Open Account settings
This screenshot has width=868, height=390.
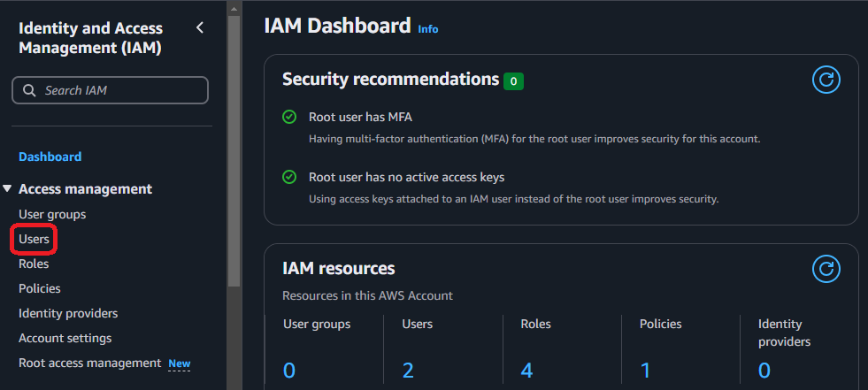click(65, 338)
